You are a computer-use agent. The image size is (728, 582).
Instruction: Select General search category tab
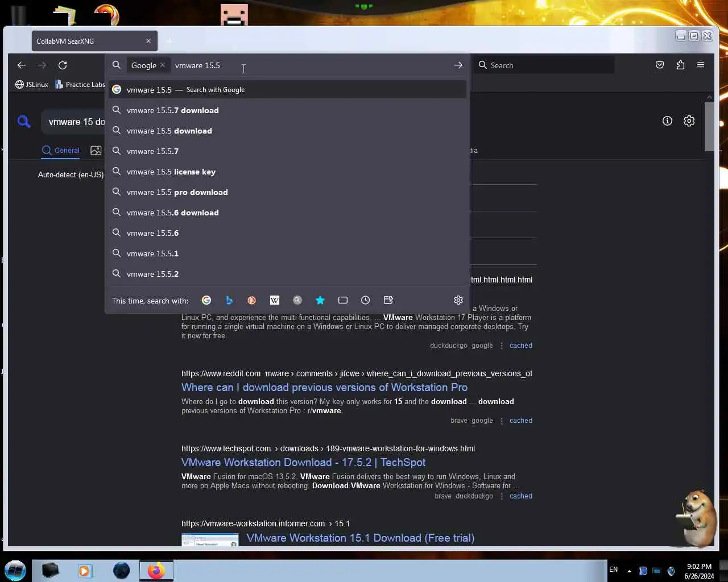61,151
